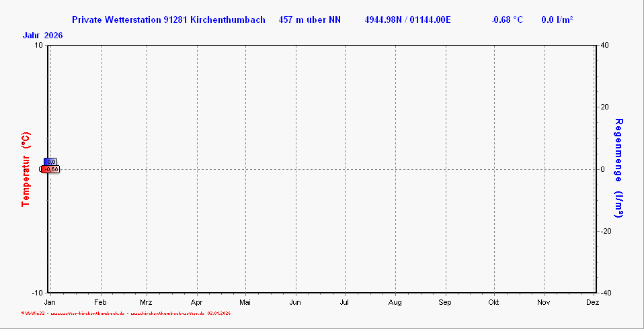Click the blue 0,0 rainfall marker
Screen dimensions: 644x329
tap(50, 162)
